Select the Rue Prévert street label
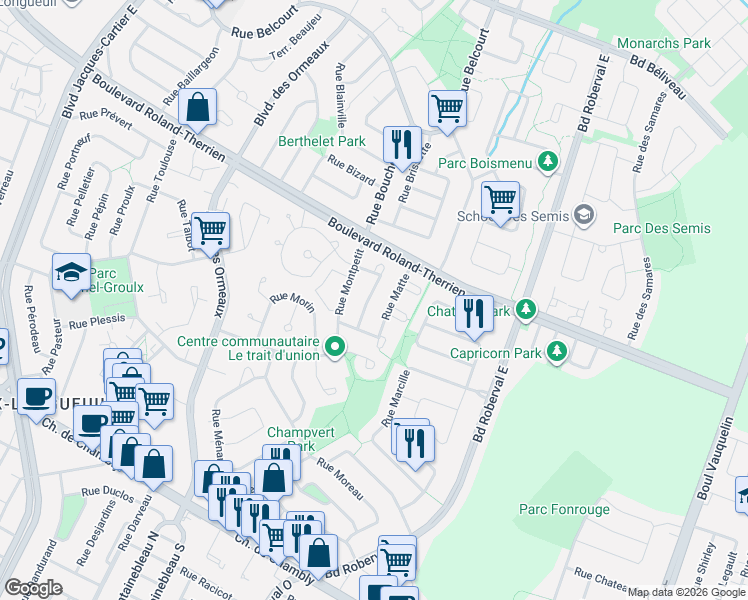The width and height of the screenshot is (748, 600). tap(106, 119)
